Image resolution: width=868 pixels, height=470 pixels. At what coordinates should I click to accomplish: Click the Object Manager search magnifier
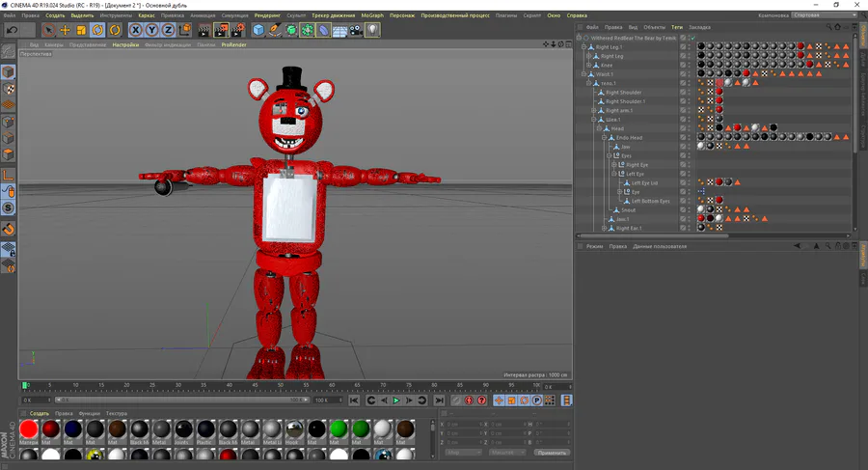coord(828,27)
